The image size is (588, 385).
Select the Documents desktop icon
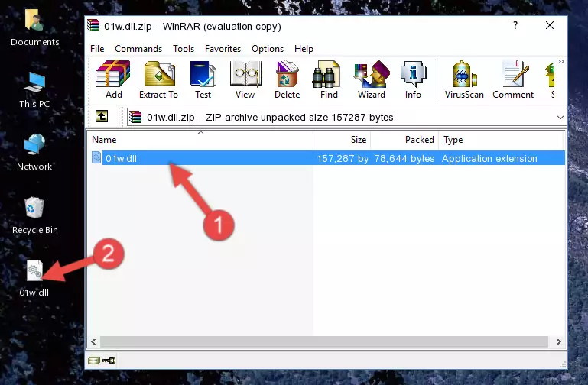coord(35,27)
